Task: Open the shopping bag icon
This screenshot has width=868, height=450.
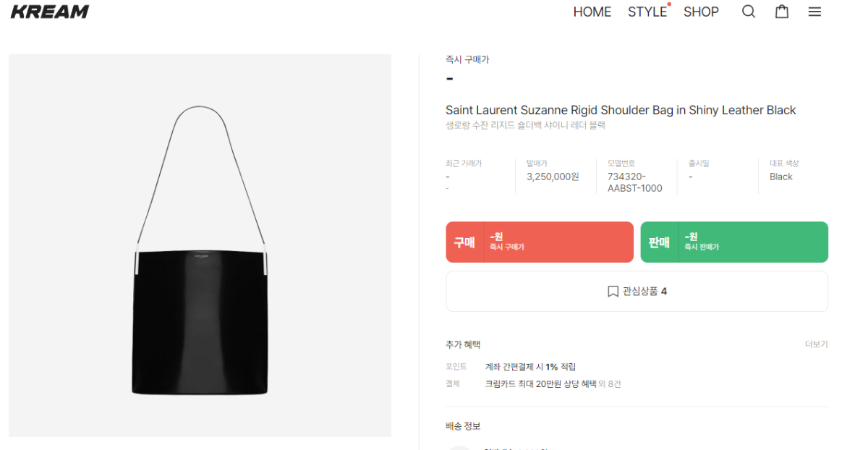Action: point(782,12)
